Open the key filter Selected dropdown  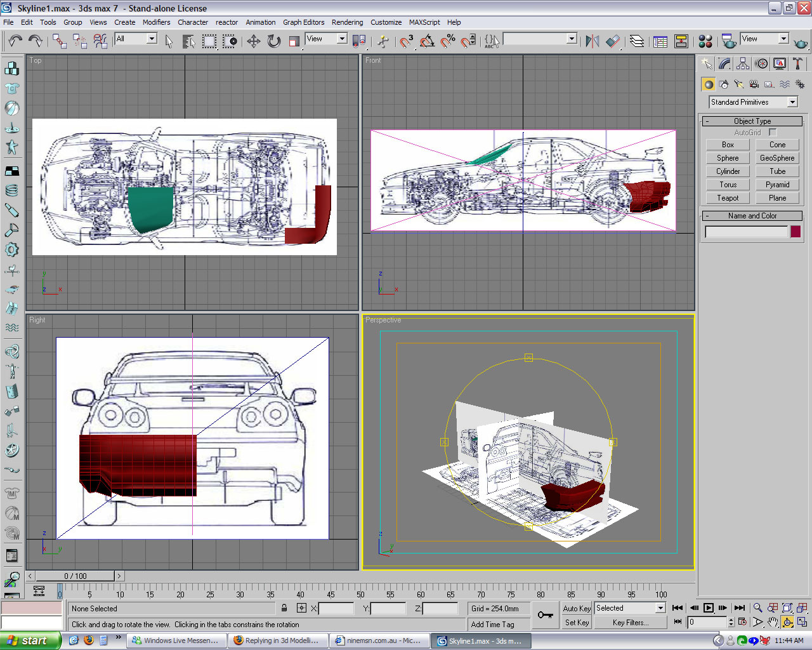[x=660, y=608]
